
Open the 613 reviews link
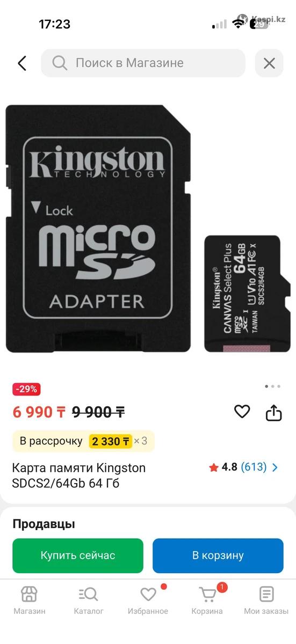(x=254, y=467)
